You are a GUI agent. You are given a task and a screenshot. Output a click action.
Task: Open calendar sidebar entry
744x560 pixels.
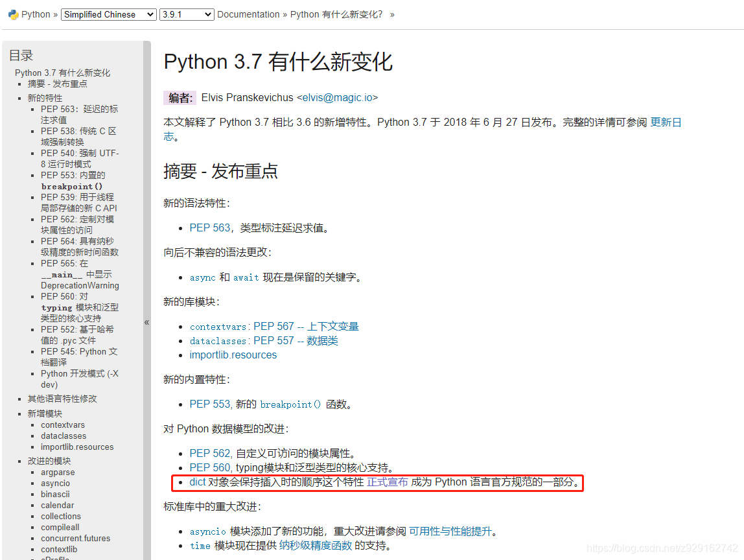tap(58, 505)
